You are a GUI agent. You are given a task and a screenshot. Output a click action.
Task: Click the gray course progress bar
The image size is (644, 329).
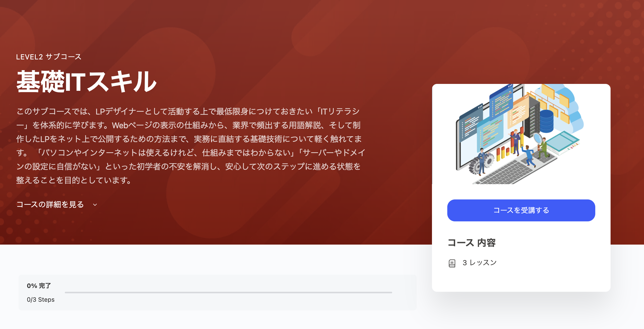coord(228,293)
